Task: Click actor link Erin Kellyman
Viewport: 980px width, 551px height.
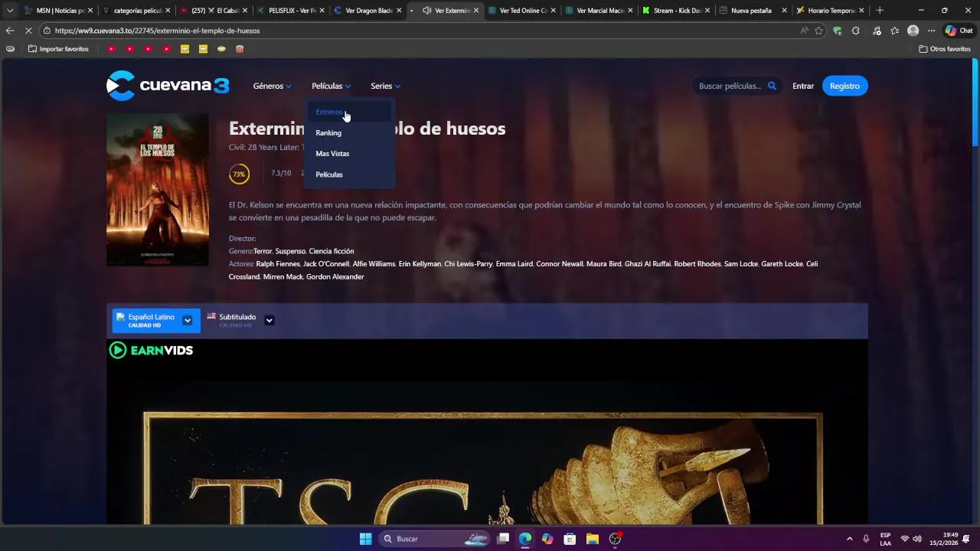Action: point(420,264)
